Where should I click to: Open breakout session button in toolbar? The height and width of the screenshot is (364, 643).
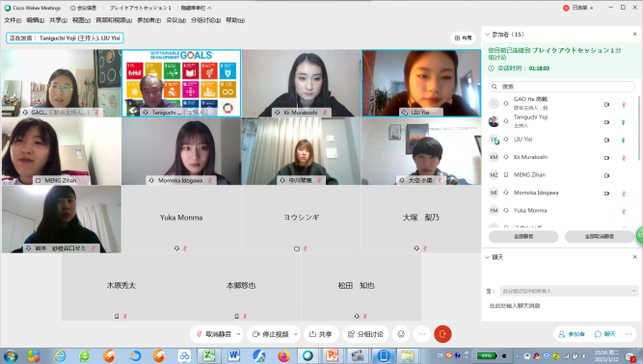coord(365,334)
